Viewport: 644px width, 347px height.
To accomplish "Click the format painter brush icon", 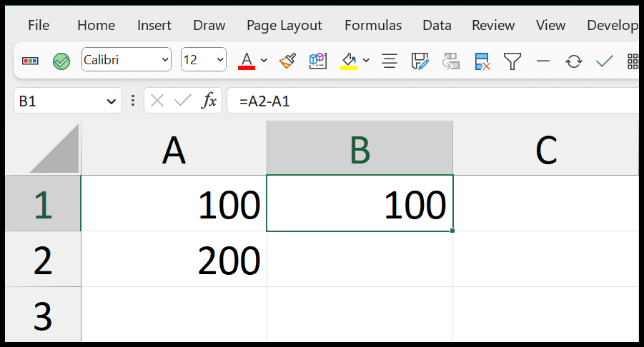I will click(x=287, y=61).
